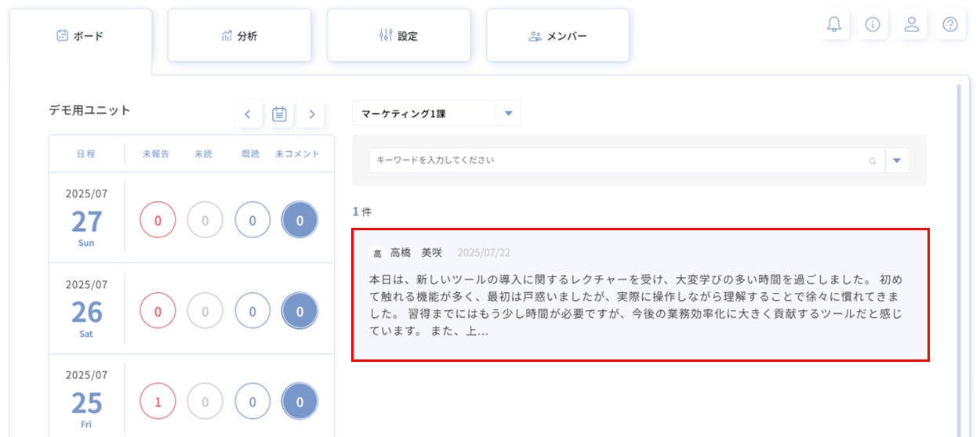Open the user profile icon

[911, 24]
